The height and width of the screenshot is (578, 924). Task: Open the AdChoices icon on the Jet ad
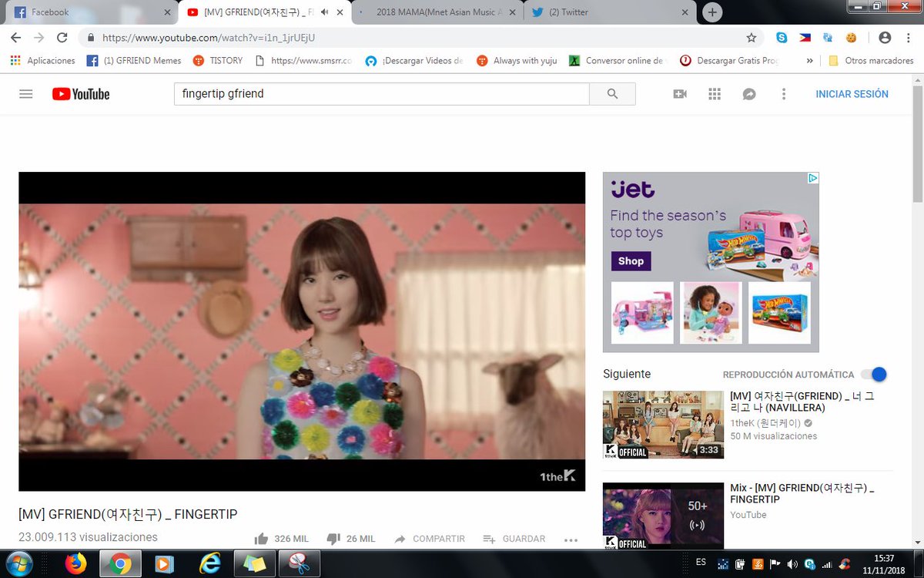pyautogui.click(x=812, y=178)
